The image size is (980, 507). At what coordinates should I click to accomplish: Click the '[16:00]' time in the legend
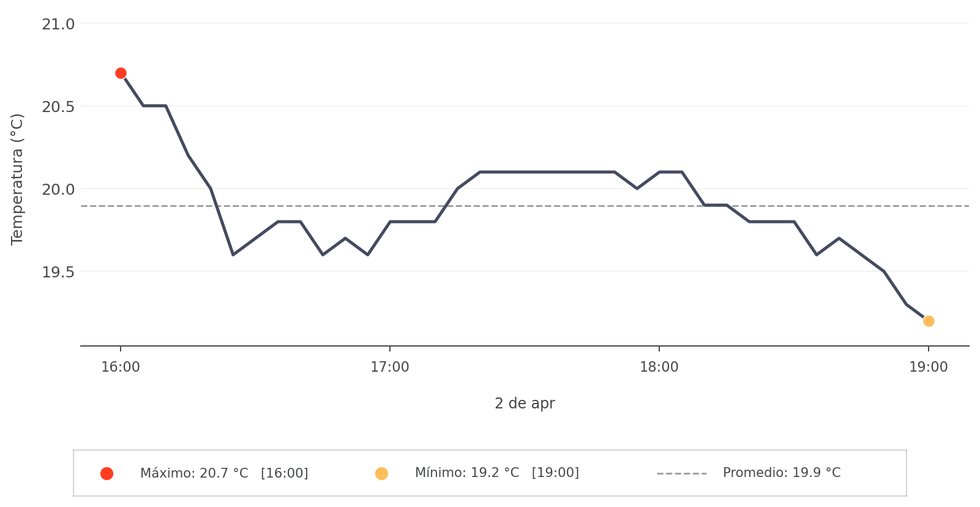click(x=285, y=473)
